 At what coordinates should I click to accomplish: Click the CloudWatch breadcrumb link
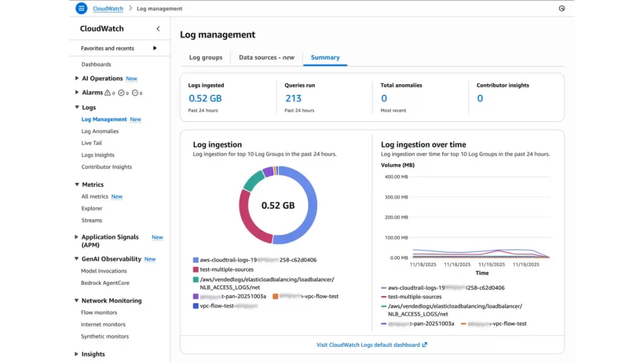click(x=108, y=9)
